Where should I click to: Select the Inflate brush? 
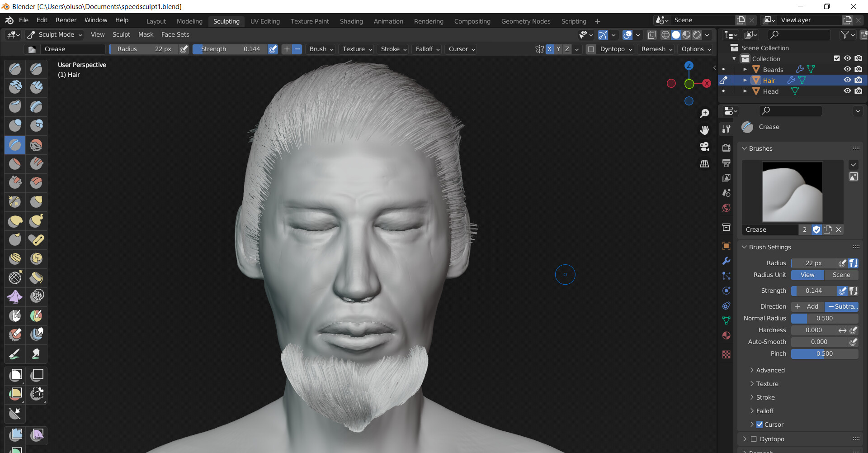click(x=15, y=125)
